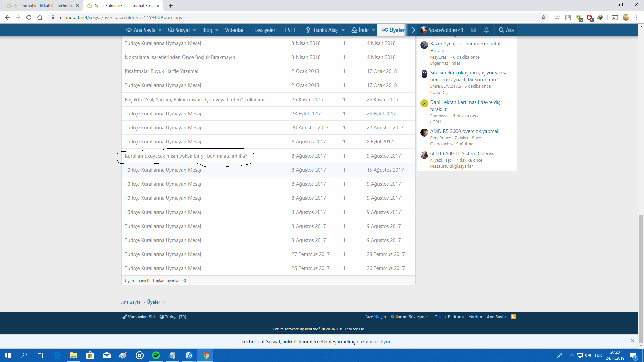Click the Ara search icon
The image size is (644, 362).
(x=506, y=30)
